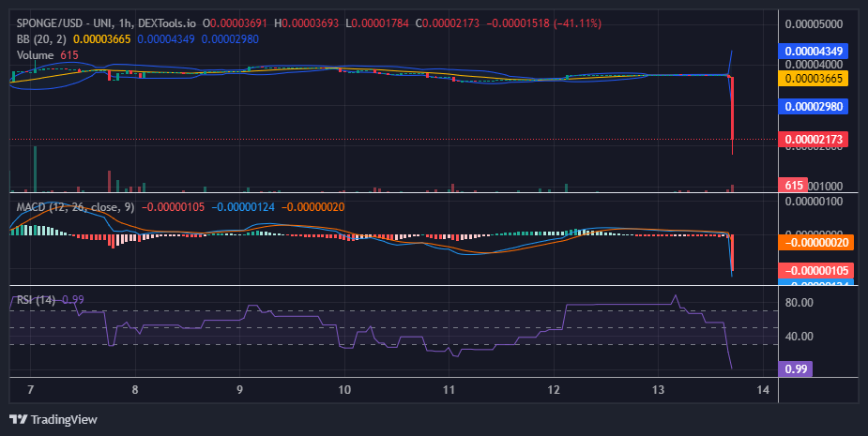
Task: Select the high value H0.00003693
Action: click(x=307, y=23)
